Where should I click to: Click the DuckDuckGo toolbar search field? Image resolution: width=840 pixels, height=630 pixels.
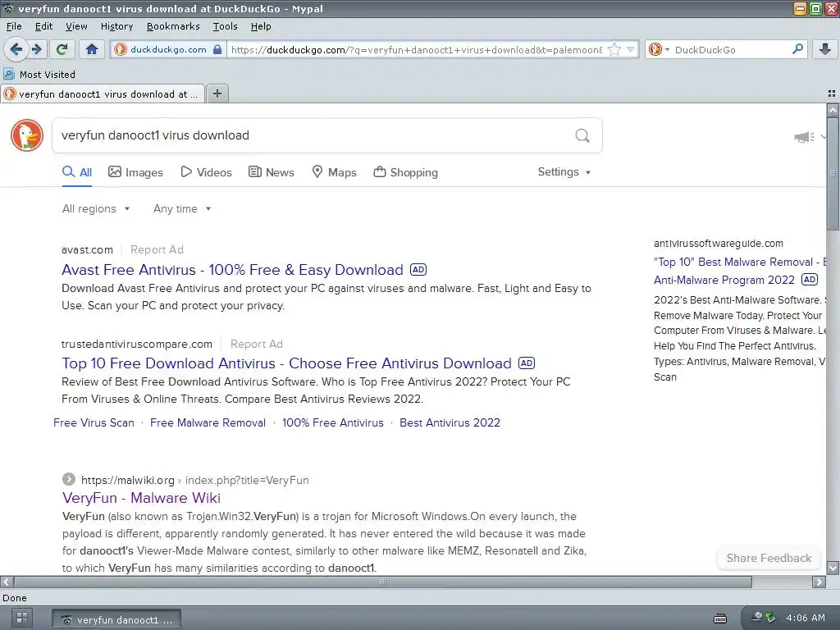[731, 50]
